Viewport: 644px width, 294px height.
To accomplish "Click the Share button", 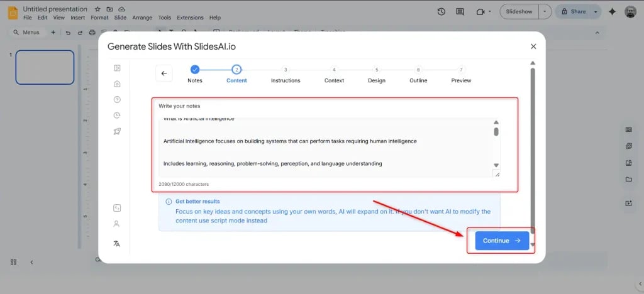I will [574, 12].
